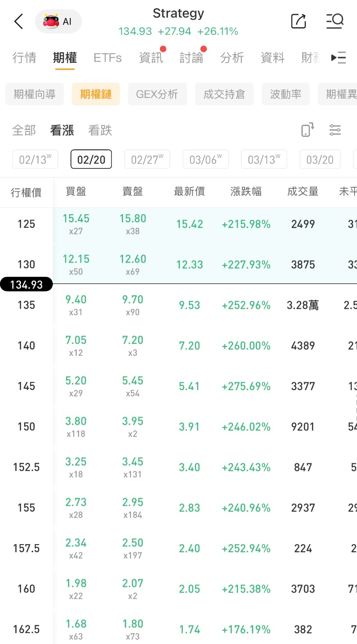Open the 成交持倉 sub-tab
Screen dimensions: 357x644
224,94
